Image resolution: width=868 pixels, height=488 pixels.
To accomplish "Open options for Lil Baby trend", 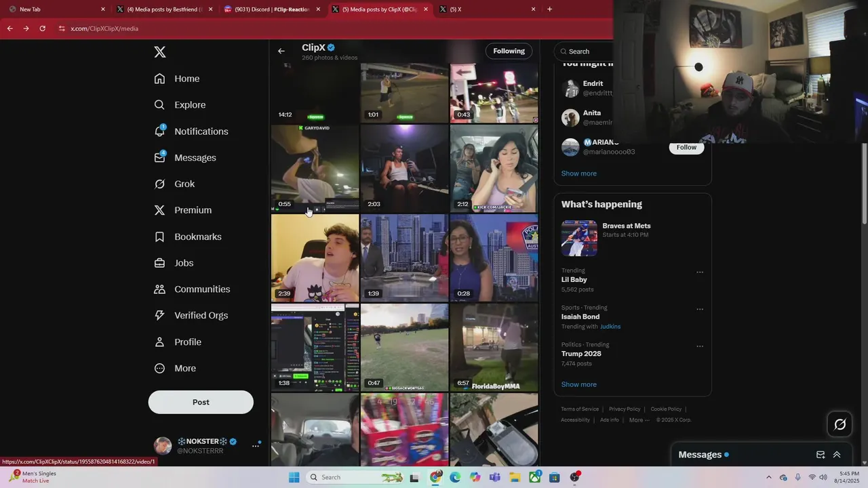I will pyautogui.click(x=700, y=272).
